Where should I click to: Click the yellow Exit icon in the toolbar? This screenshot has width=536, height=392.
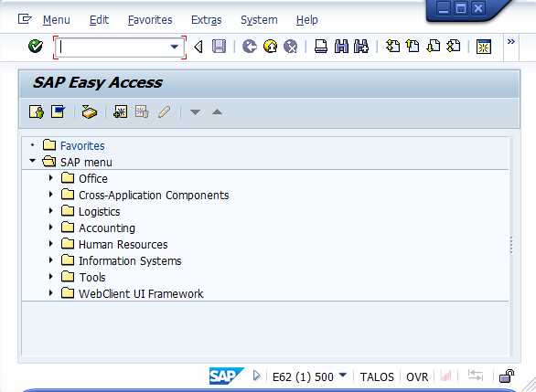pos(270,46)
